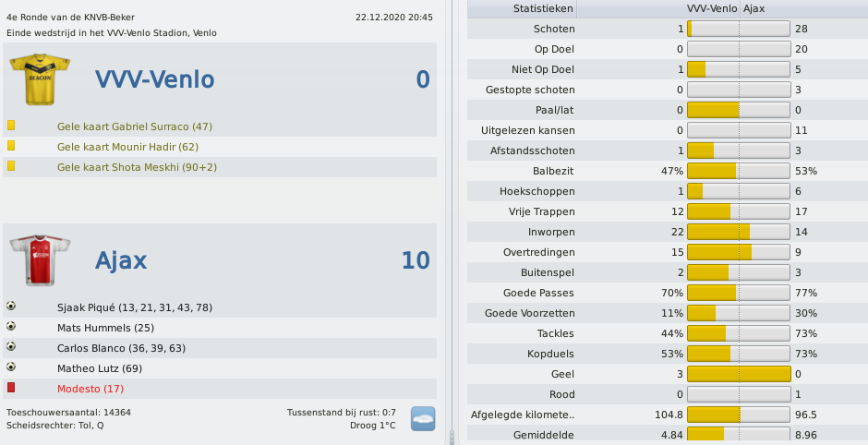This screenshot has width=868, height=445.
Task: Click the cloudy weather icon
Action: (x=423, y=418)
